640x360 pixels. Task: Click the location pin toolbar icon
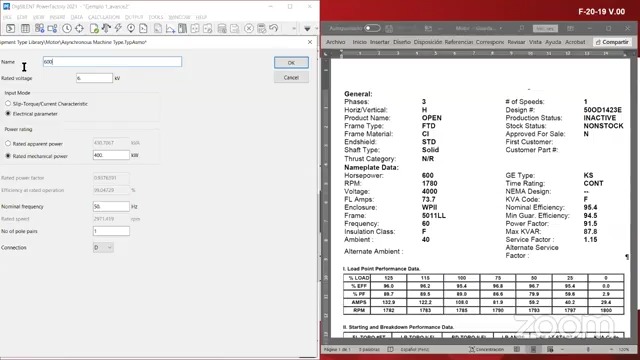pos(131,28)
